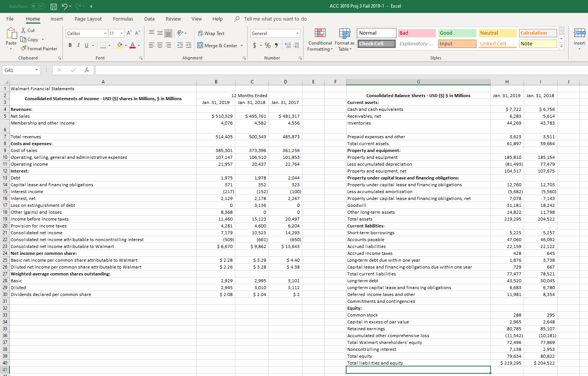The height and width of the screenshot is (376, 588).
Task: Open the Name Box dropdown arrow
Action: point(37,70)
